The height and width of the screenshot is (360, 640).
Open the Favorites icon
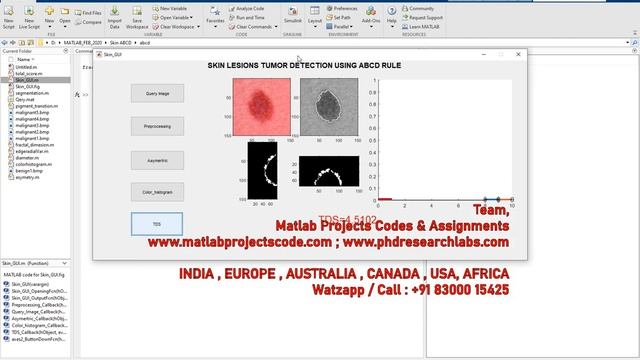(x=215, y=11)
